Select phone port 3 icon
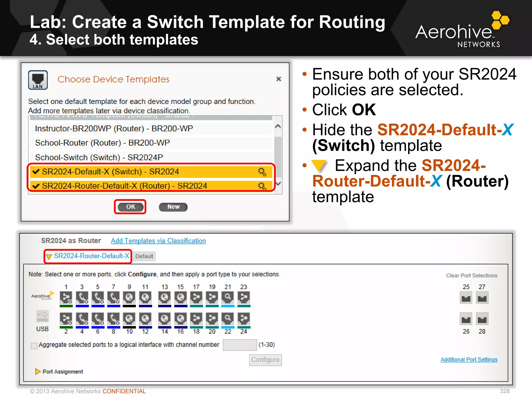This screenshot has width=532, height=399. coord(82,297)
